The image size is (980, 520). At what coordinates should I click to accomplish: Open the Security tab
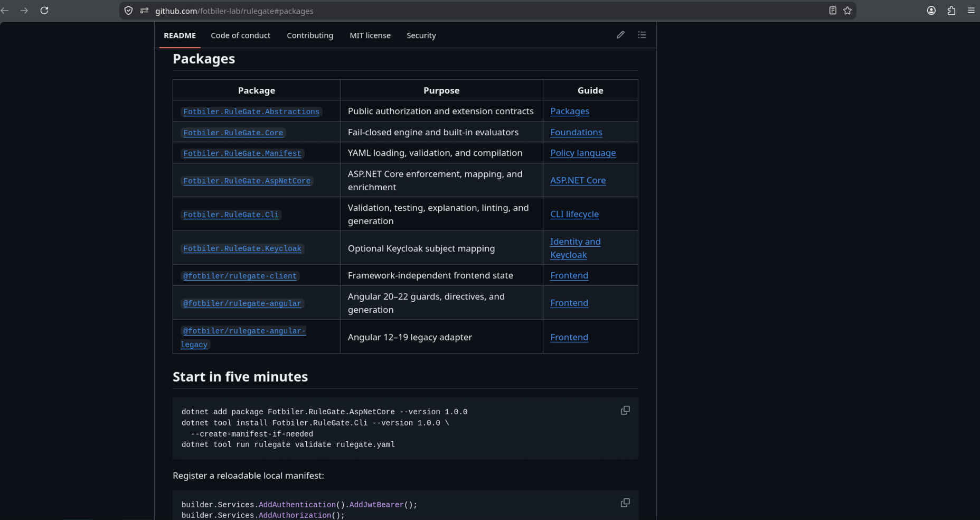pyautogui.click(x=421, y=35)
